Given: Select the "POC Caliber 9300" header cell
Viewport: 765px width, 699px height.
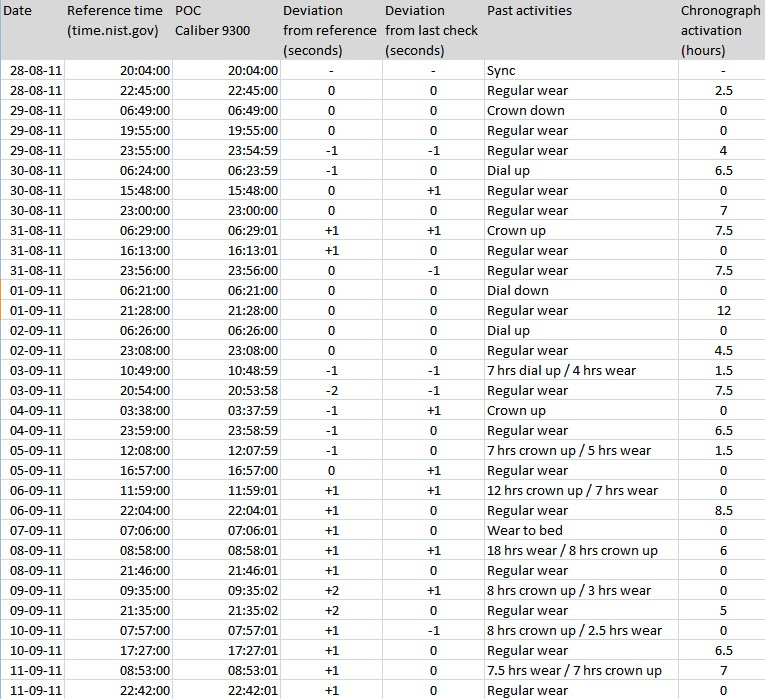Looking at the screenshot, I should point(212,20).
